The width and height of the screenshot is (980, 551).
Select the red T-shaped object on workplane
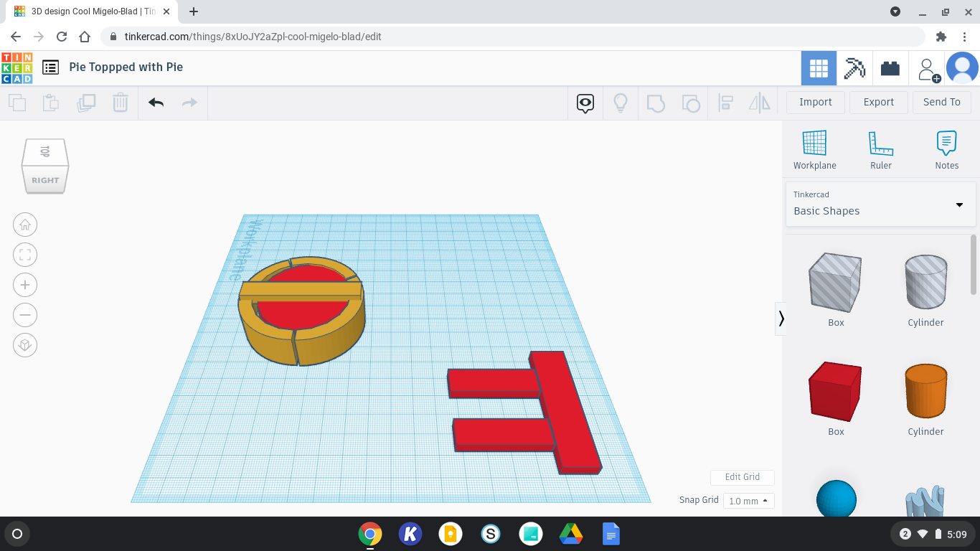568,411
